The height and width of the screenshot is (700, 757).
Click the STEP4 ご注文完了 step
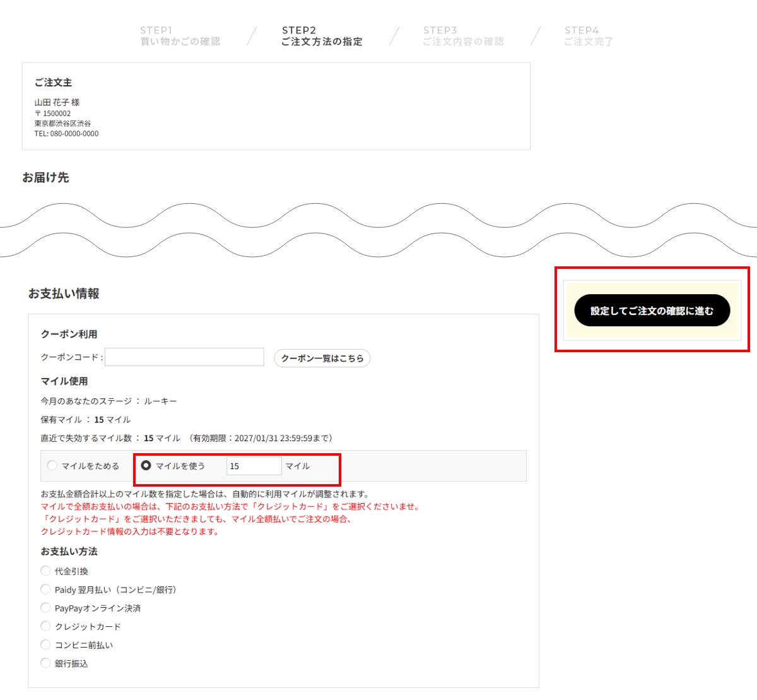coord(588,36)
